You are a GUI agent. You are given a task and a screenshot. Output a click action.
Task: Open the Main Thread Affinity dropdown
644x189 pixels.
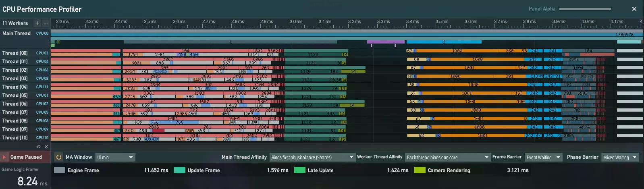click(312, 157)
